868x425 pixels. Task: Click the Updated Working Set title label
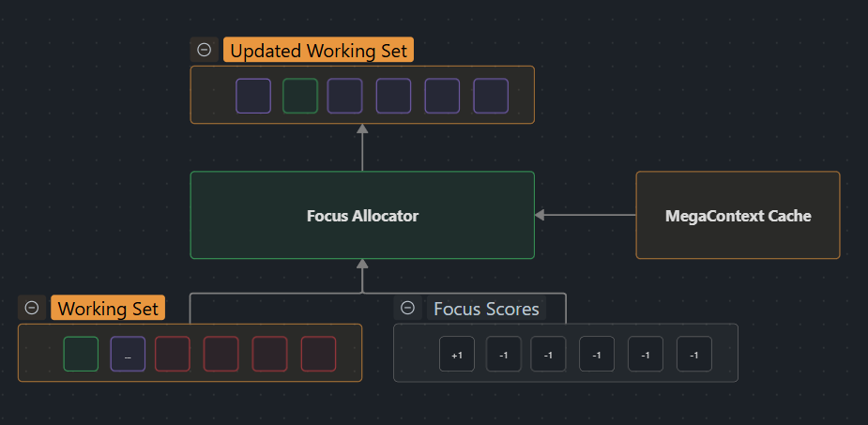[318, 51]
